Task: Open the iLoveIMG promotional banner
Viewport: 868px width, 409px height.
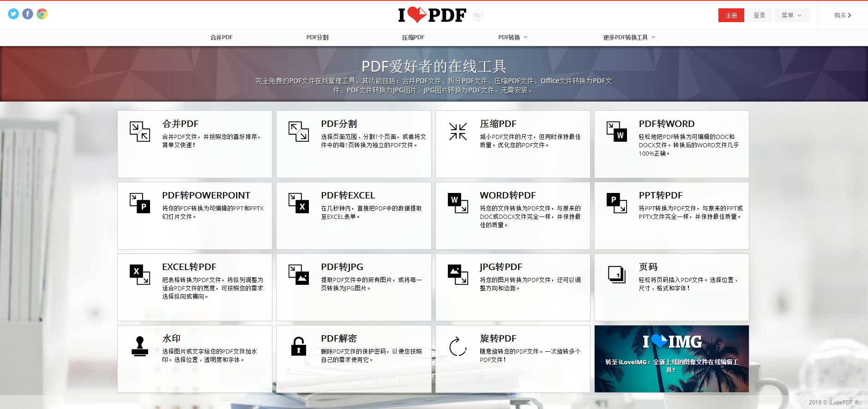Action: click(x=672, y=359)
